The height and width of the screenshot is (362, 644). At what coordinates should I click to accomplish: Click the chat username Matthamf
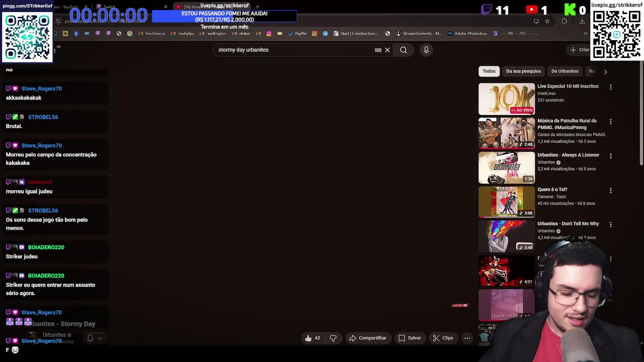40,182
